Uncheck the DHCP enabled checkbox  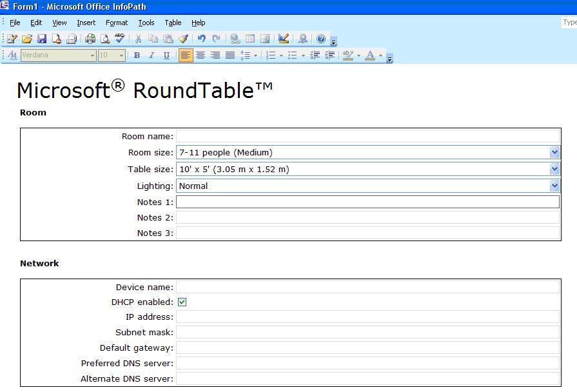(x=182, y=302)
